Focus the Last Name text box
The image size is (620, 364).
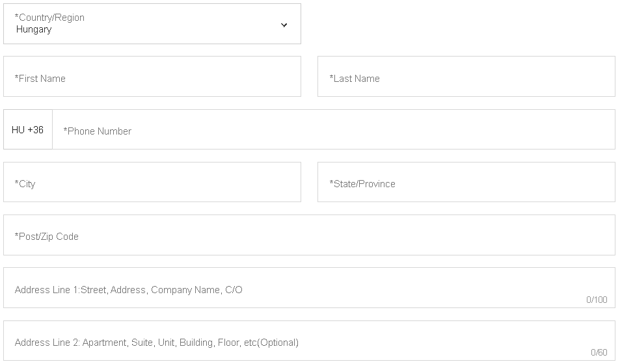466,77
